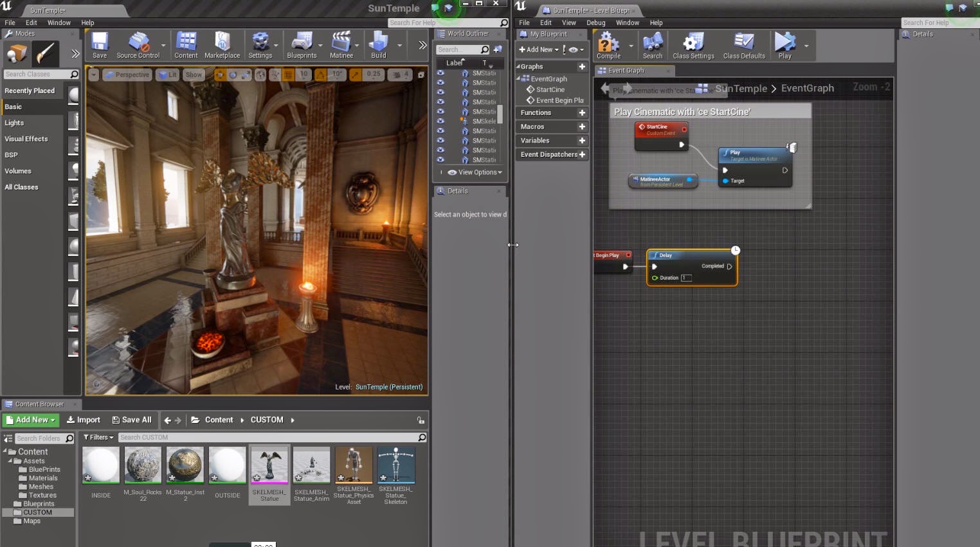Select the translate gizmo tool in viewport
The image size is (980, 547).
click(x=220, y=75)
